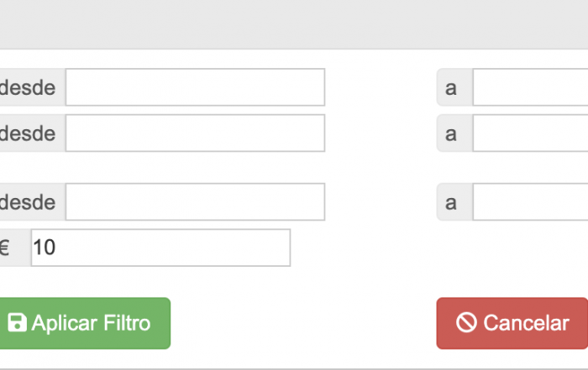
Task: Focus the first row's 'a' input field
Action: pyautogui.click(x=530, y=87)
